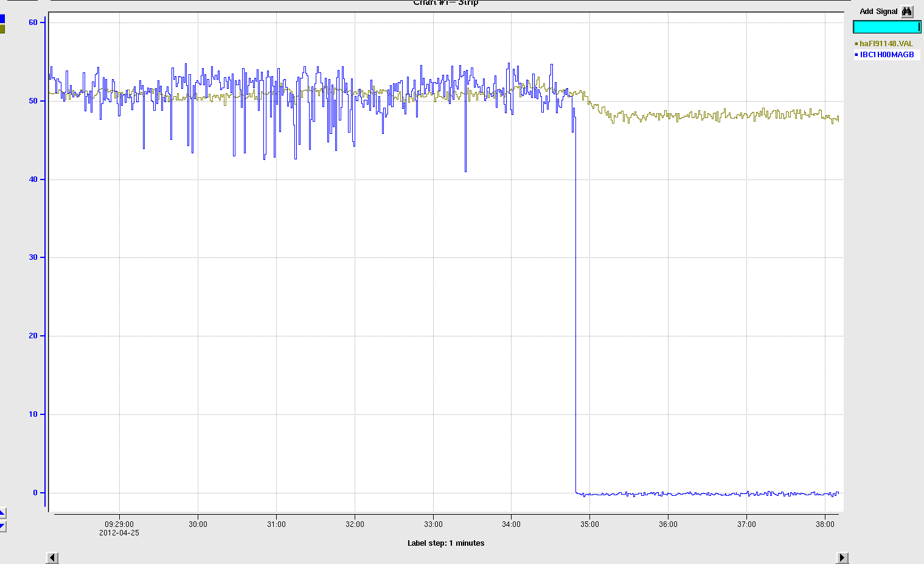The image size is (924, 564).
Task: Click the 30 label on the Y axis
Action: point(33,257)
